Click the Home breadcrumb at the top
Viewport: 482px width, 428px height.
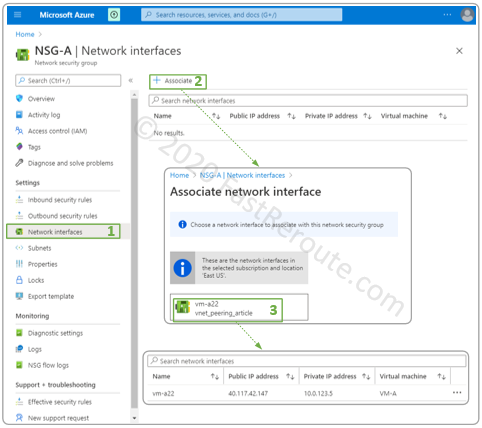(x=25, y=34)
